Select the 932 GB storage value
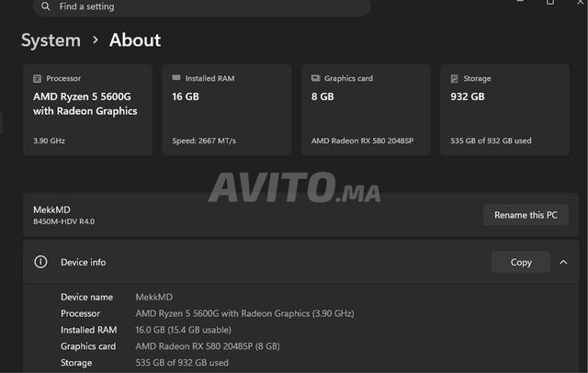This screenshot has width=588, height=373. 468,96
